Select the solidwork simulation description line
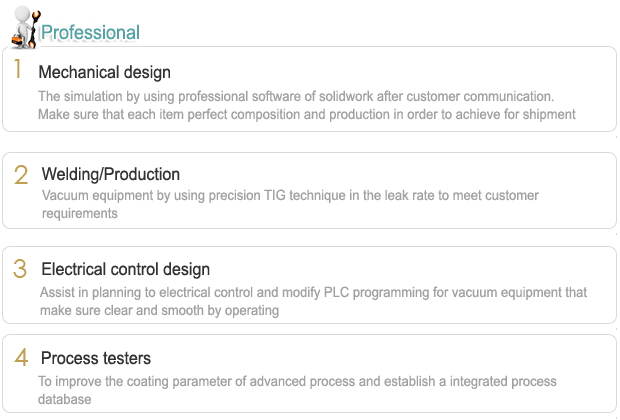 click(x=296, y=96)
